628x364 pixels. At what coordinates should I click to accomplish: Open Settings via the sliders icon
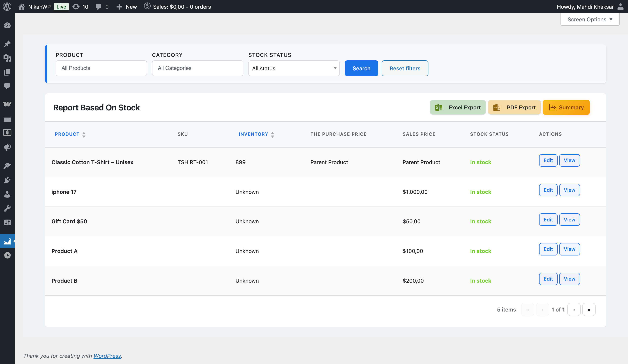(x=7, y=222)
